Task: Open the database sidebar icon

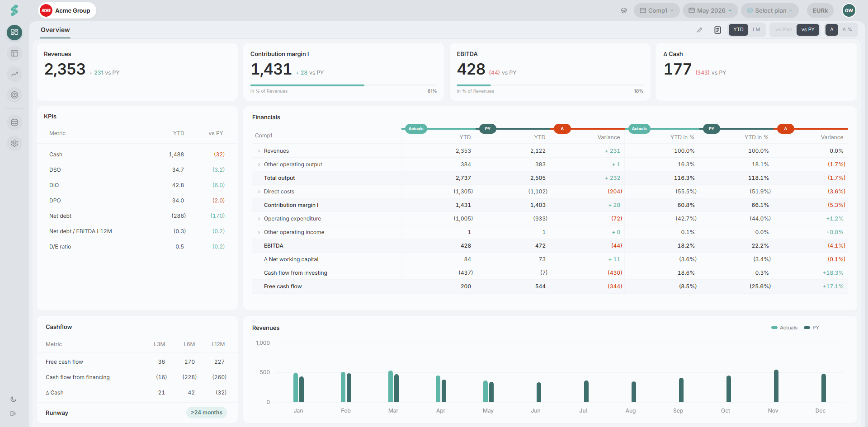Action: point(14,122)
